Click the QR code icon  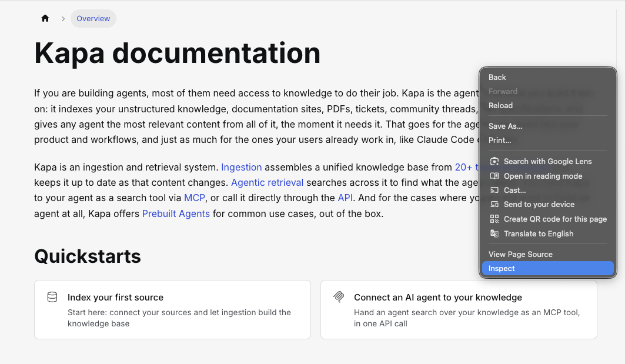click(494, 219)
